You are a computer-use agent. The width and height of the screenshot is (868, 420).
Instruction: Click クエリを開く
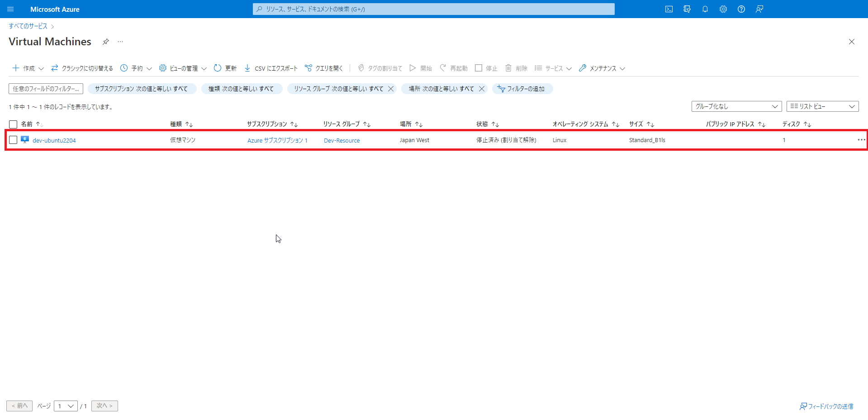tap(324, 68)
